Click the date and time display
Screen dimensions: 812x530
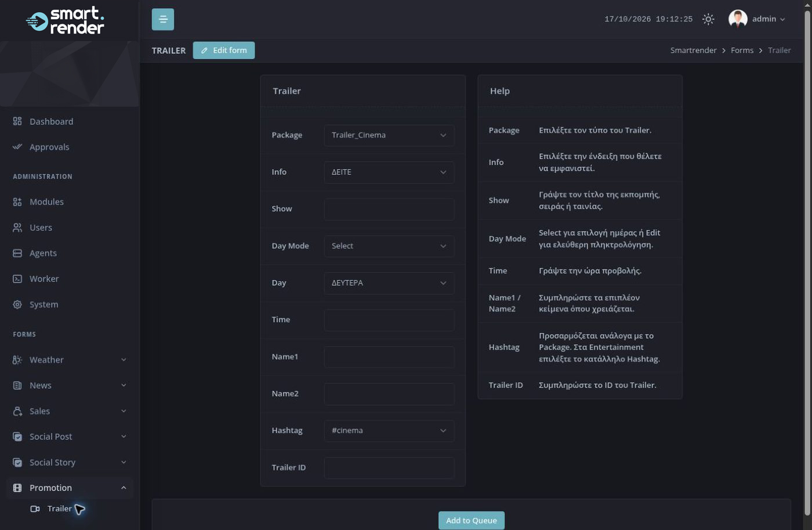(x=648, y=19)
